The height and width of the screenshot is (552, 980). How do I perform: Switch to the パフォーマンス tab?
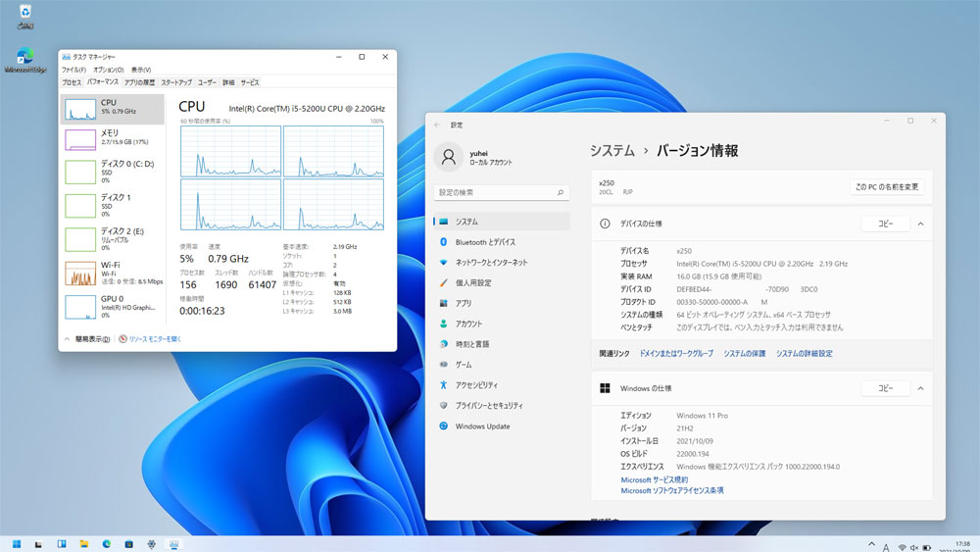tap(103, 82)
